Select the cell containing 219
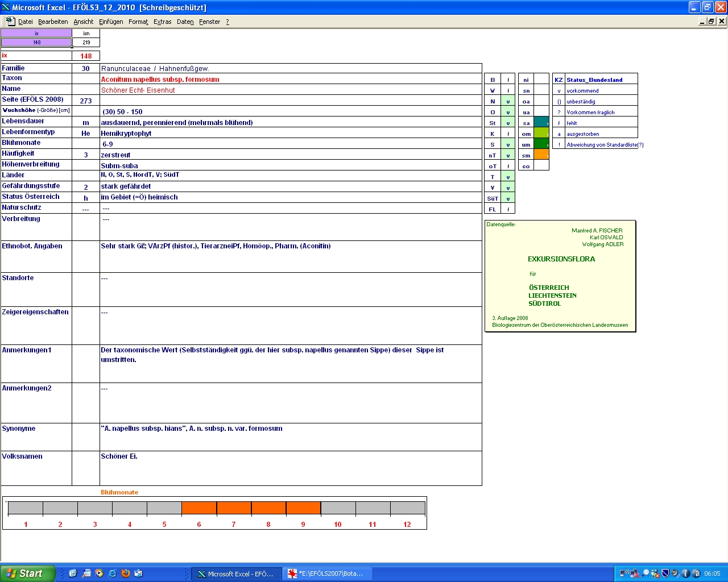The image size is (728, 582). tap(86, 43)
